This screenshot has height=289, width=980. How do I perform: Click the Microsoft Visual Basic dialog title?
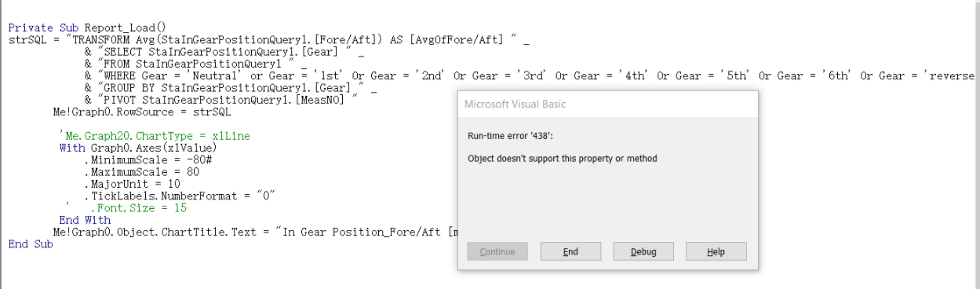515,104
